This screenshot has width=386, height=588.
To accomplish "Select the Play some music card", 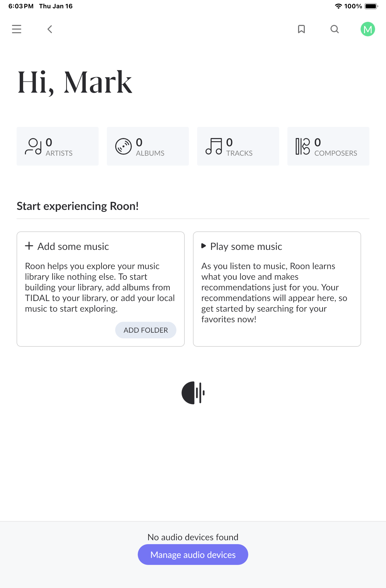I will [277, 289].
